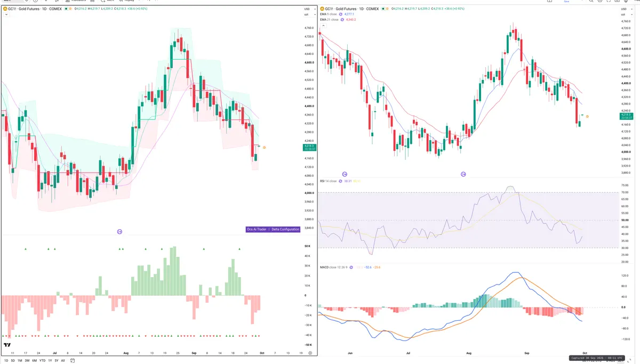This screenshot has height=364, width=640.
Task: Click EMA 21 value 4,343.2
Action: click(x=351, y=20)
